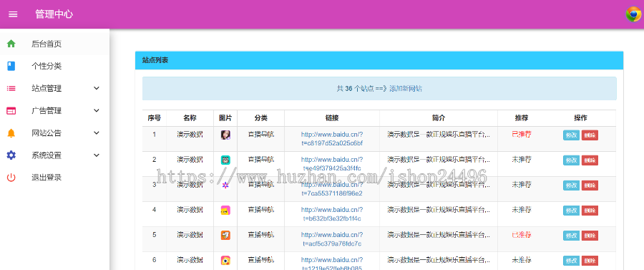
Task: Click 删除 button in row 4
Action: 590,211
